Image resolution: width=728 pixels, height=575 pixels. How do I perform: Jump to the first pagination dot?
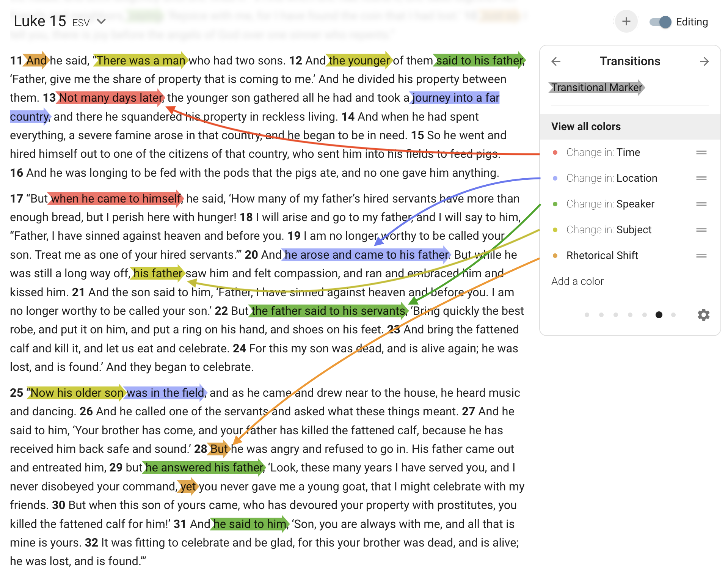(x=587, y=315)
